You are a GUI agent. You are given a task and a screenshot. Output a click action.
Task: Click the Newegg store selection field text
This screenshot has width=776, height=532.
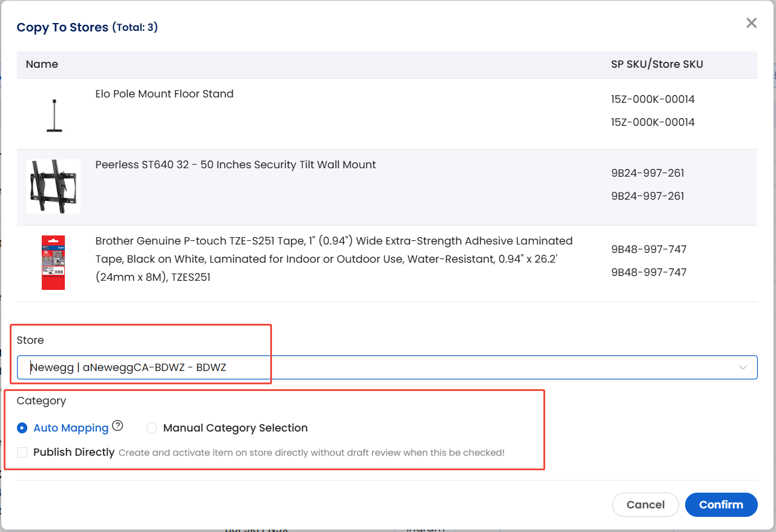coord(128,367)
